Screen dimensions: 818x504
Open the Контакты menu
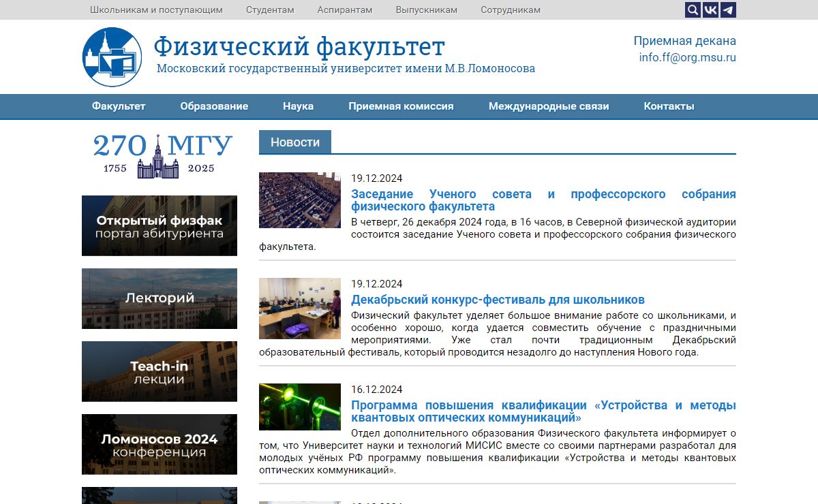[x=669, y=106]
